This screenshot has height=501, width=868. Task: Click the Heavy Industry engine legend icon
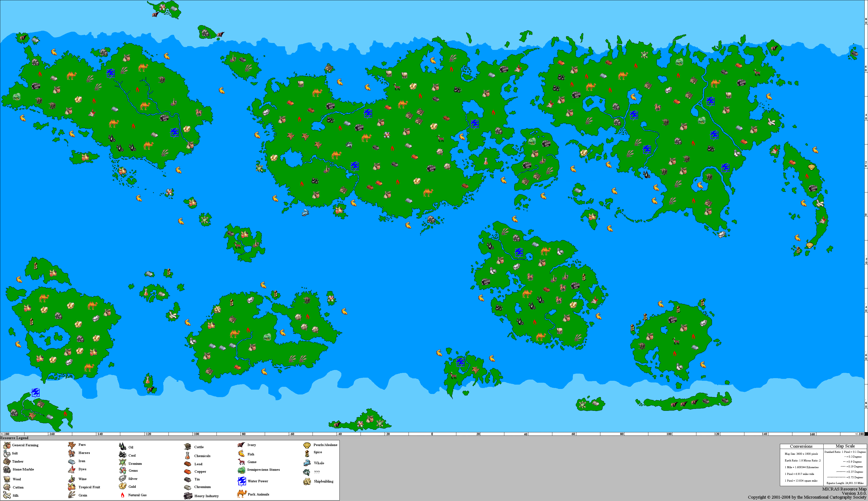[x=188, y=495]
